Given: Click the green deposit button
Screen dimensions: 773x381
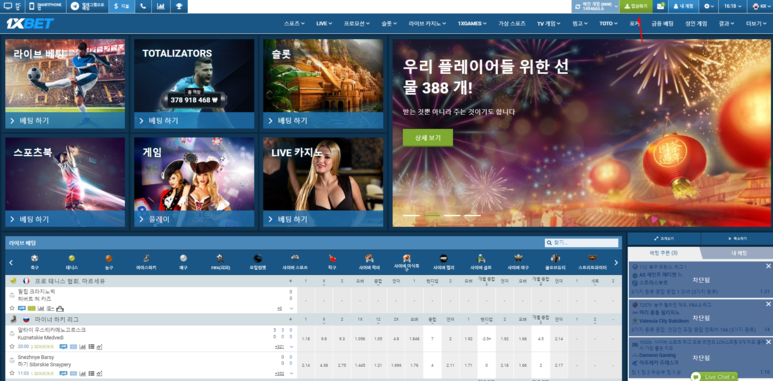Looking at the screenshot, I should pyautogui.click(x=635, y=6).
